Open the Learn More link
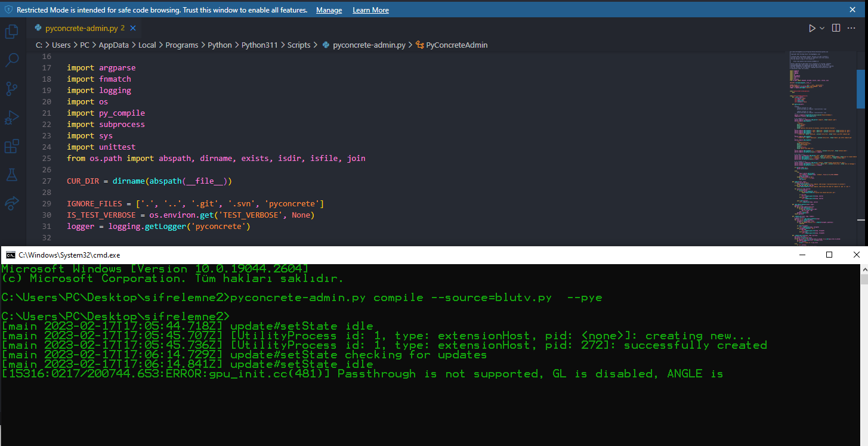 pos(370,10)
